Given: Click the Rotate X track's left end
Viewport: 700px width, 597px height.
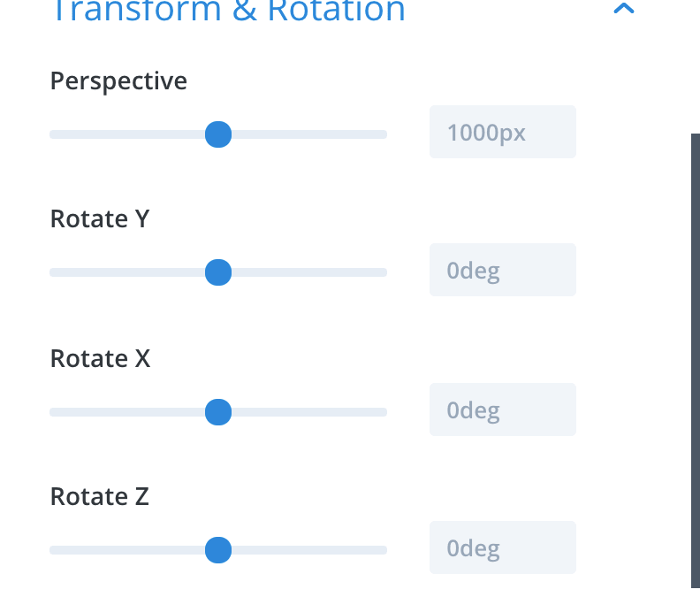Looking at the screenshot, I should 55,412.
